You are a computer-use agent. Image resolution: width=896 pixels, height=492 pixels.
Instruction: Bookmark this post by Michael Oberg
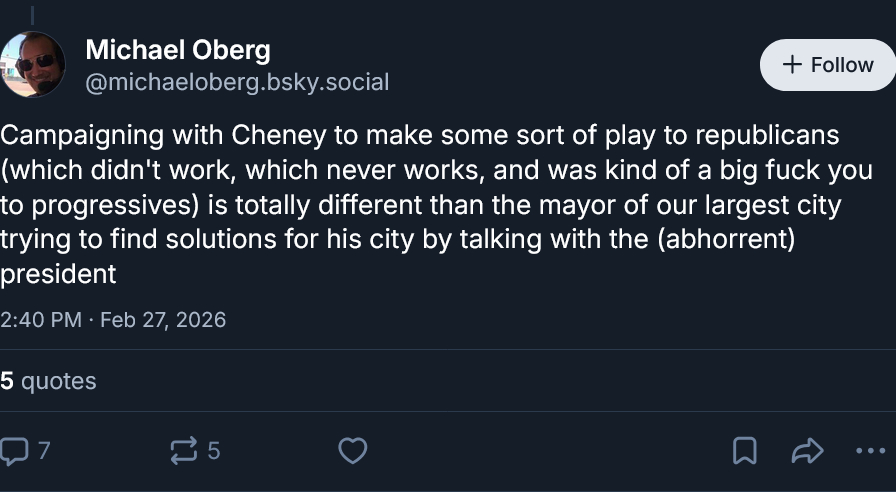pos(744,451)
